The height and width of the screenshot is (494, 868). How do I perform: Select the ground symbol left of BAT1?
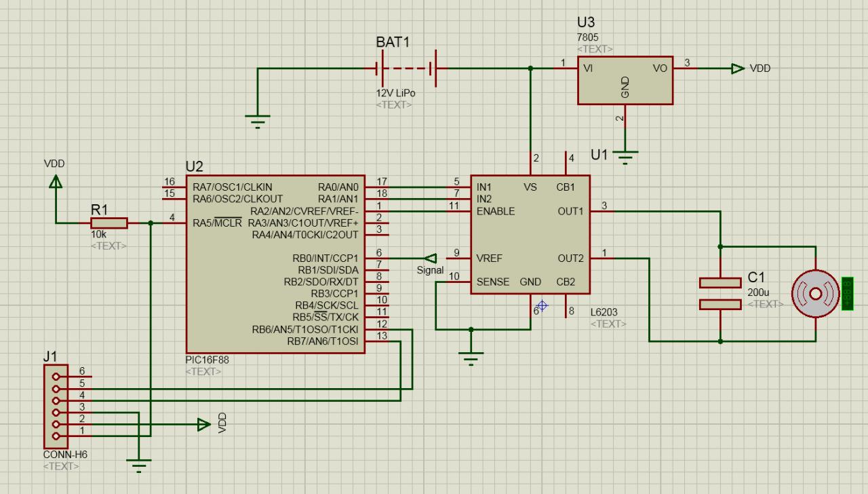[x=258, y=121]
